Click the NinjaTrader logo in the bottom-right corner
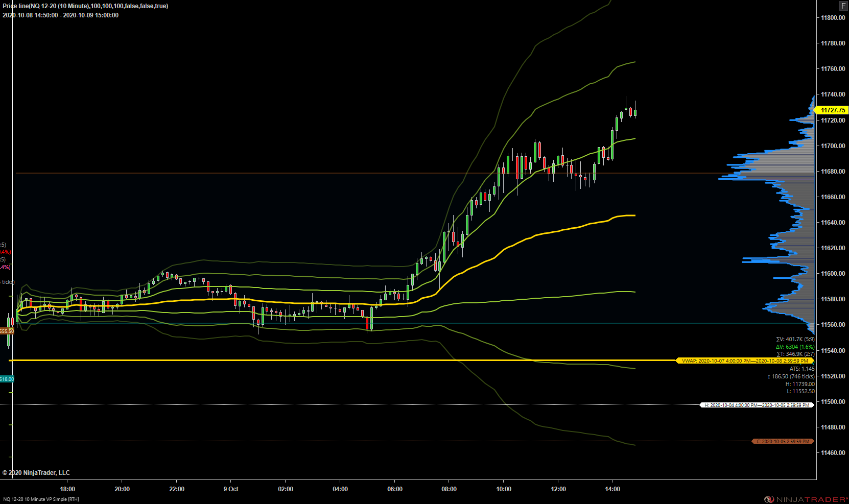The width and height of the screenshot is (849, 504). [x=806, y=499]
